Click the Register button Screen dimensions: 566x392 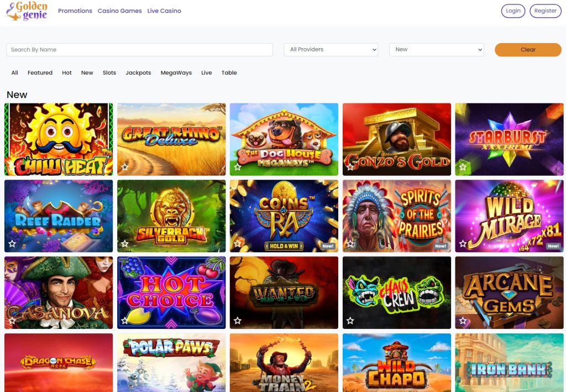[545, 11]
